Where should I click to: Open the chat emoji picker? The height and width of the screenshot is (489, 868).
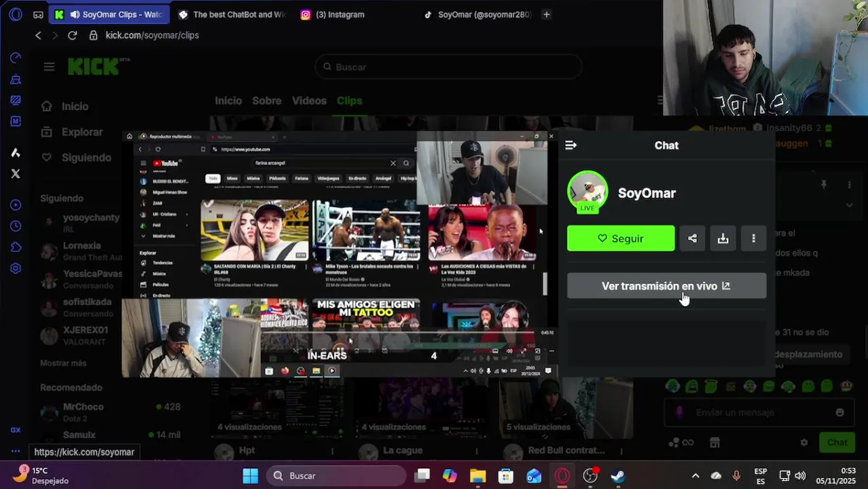tap(839, 412)
